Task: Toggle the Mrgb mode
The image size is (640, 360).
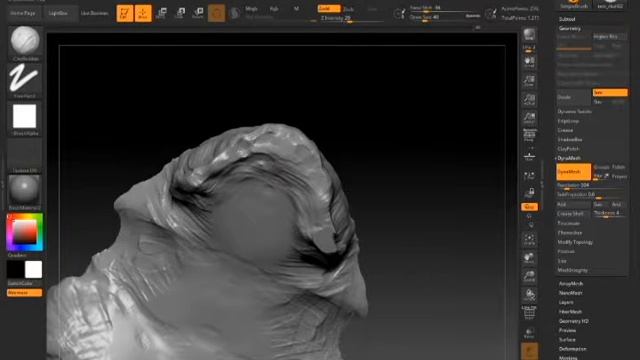Action: pyautogui.click(x=251, y=9)
